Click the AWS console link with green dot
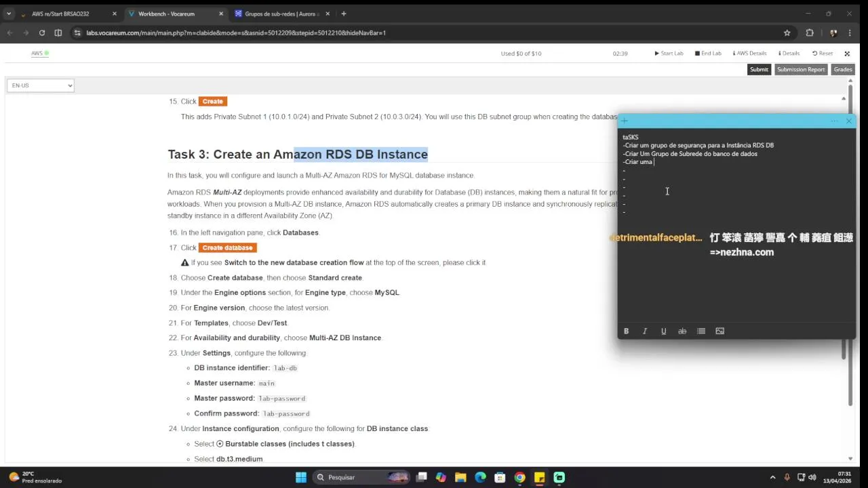 tap(39, 53)
